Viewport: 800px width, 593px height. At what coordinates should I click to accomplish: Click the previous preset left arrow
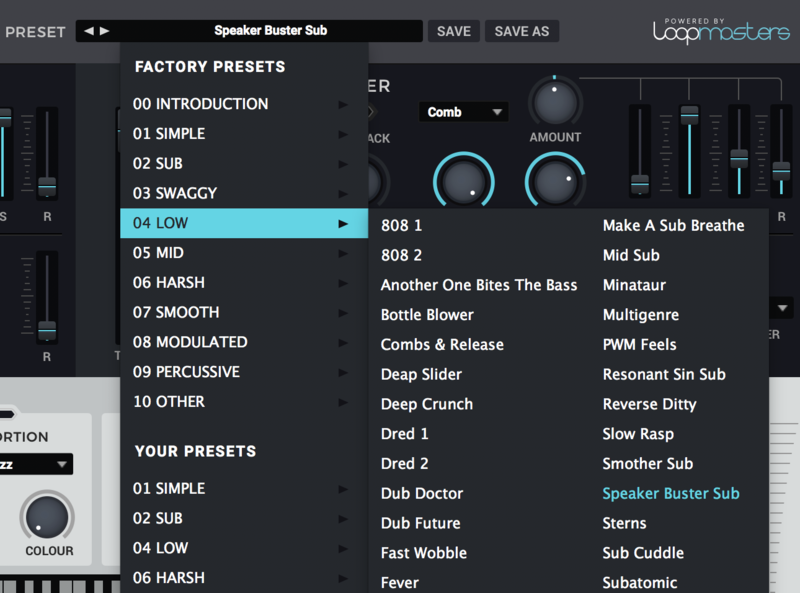tap(88, 31)
